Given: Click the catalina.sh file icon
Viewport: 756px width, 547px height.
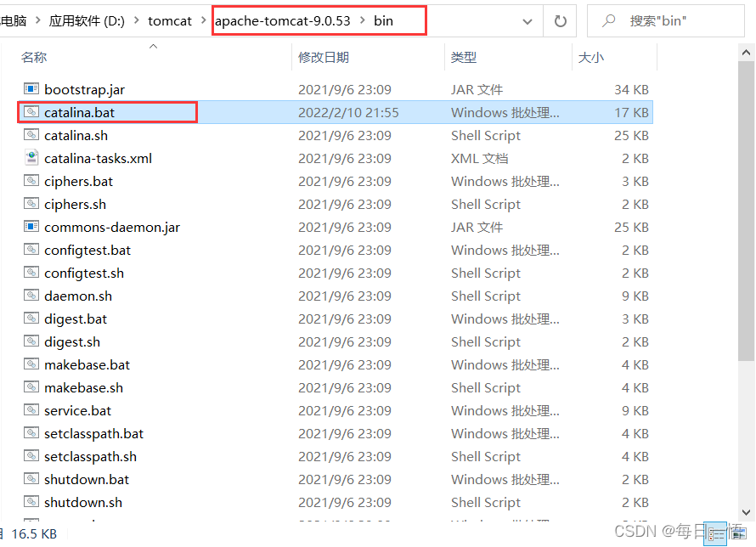Looking at the screenshot, I should pos(31,135).
